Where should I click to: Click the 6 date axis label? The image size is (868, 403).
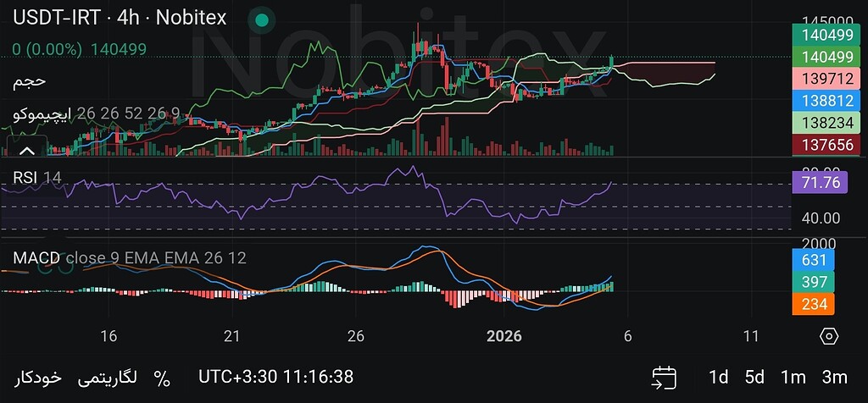pos(628,336)
